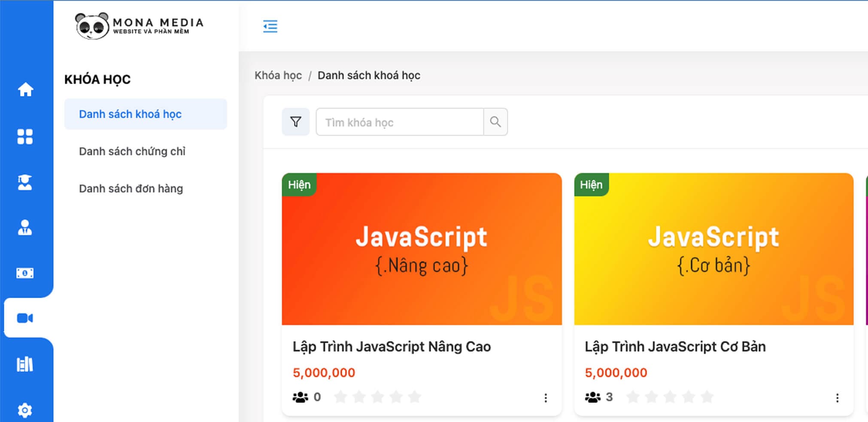Focus the Tìm khóa học search field
868x422 pixels.
tap(399, 122)
